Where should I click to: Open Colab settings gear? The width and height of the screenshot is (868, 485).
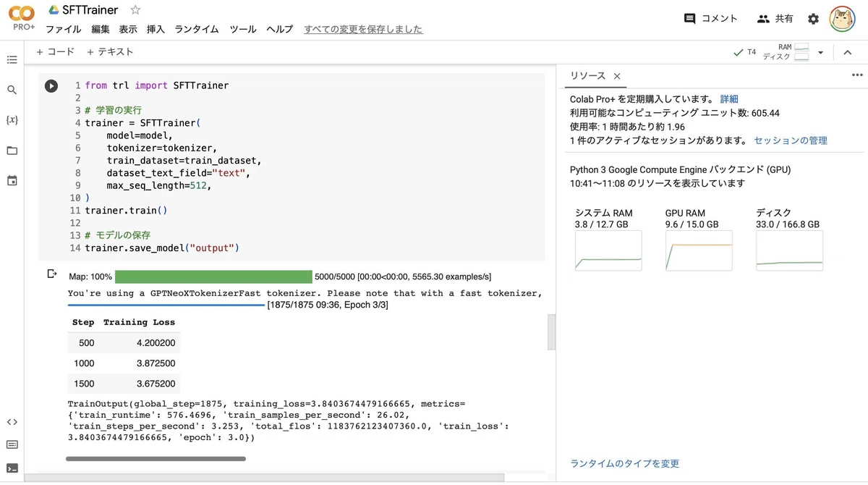[x=814, y=19]
